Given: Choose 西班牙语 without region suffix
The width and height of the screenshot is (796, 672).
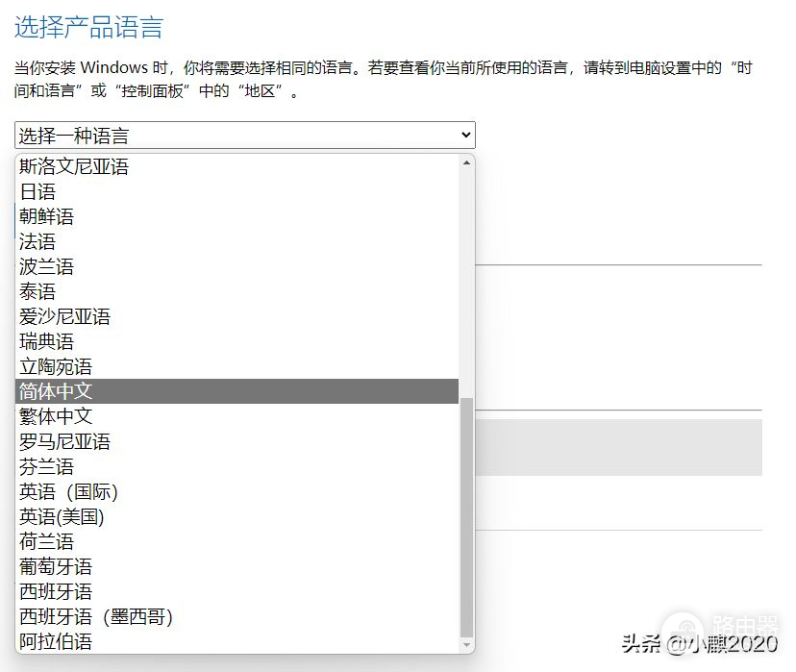Looking at the screenshot, I should [x=236, y=591].
